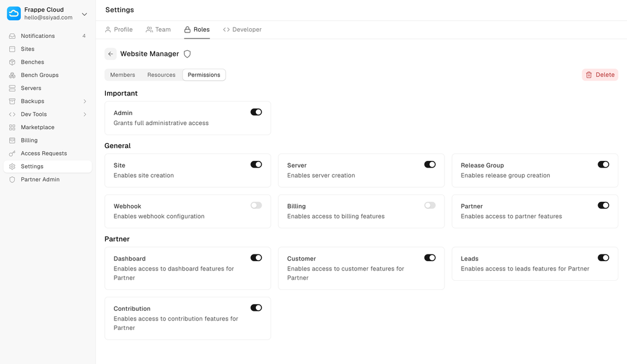
Task: Toggle the Leads partner permission
Action: pyautogui.click(x=603, y=258)
